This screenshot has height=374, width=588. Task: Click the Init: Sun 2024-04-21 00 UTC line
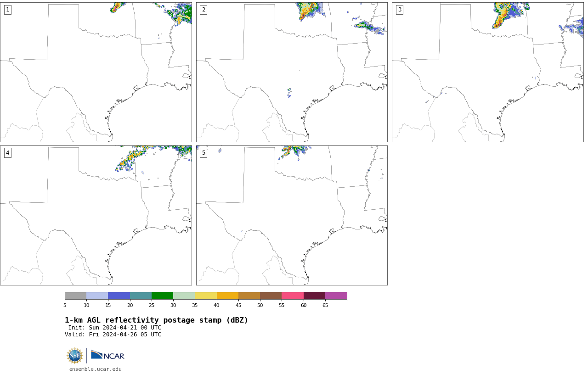click(115, 328)
